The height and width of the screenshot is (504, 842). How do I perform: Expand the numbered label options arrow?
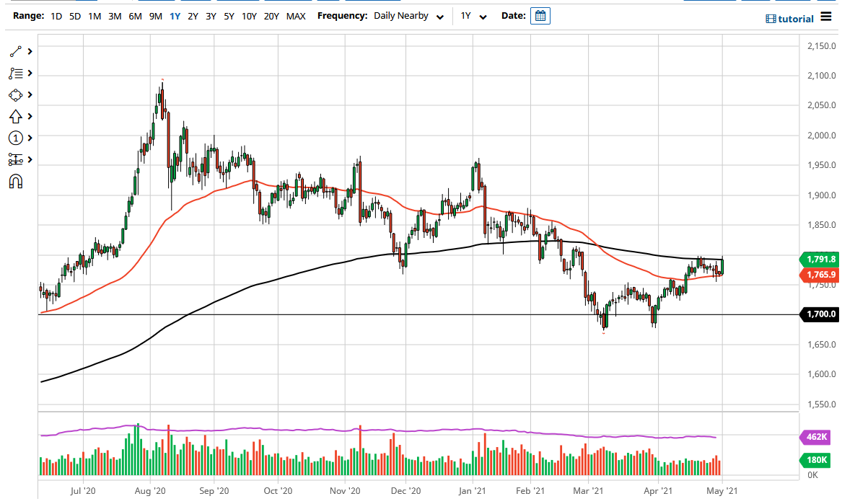point(30,138)
